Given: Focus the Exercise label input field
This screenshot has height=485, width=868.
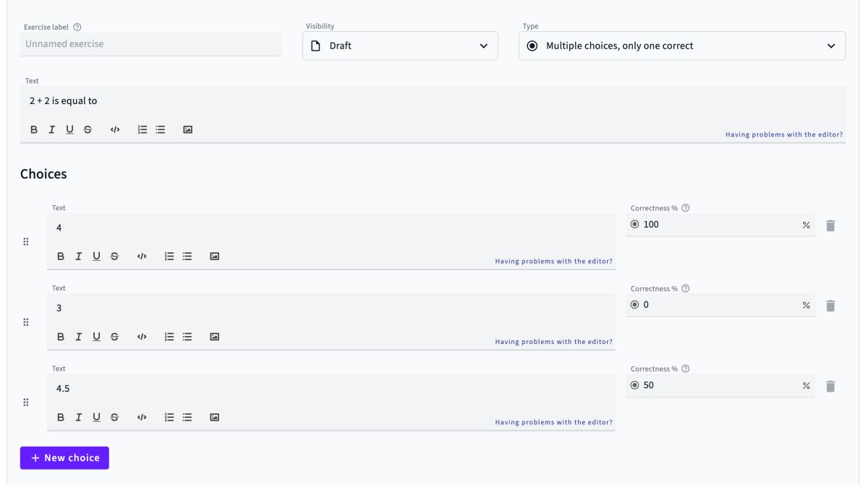Looking at the screenshot, I should click(152, 44).
